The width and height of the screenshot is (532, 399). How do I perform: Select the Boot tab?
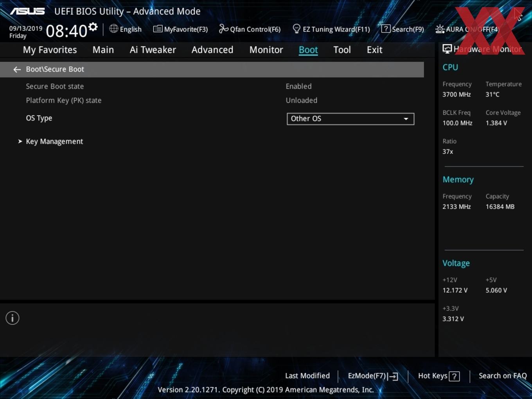[308, 50]
